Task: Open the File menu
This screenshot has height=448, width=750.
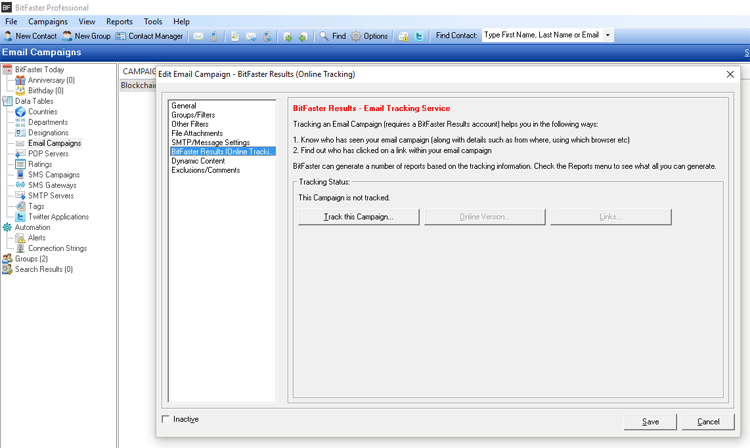Action: coord(11,22)
